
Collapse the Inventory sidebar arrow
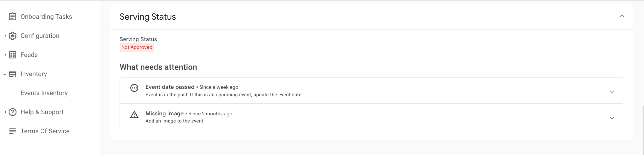point(5,74)
